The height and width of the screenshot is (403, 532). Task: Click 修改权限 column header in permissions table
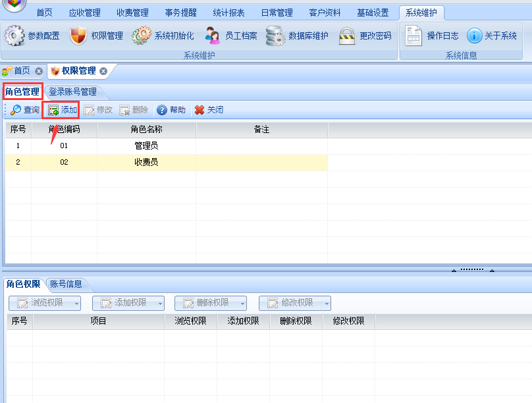click(349, 321)
